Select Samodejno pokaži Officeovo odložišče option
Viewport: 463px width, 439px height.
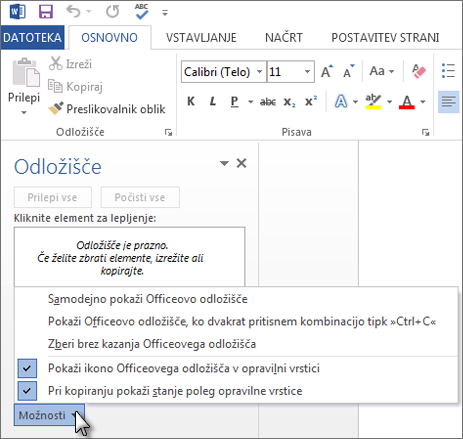(236, 299)
